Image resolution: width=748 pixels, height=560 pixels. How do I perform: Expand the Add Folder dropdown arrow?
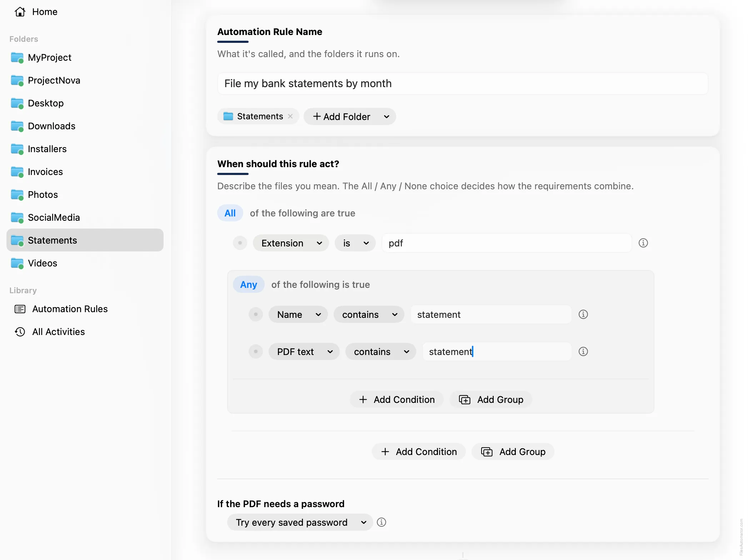click(x=387, y=116)
